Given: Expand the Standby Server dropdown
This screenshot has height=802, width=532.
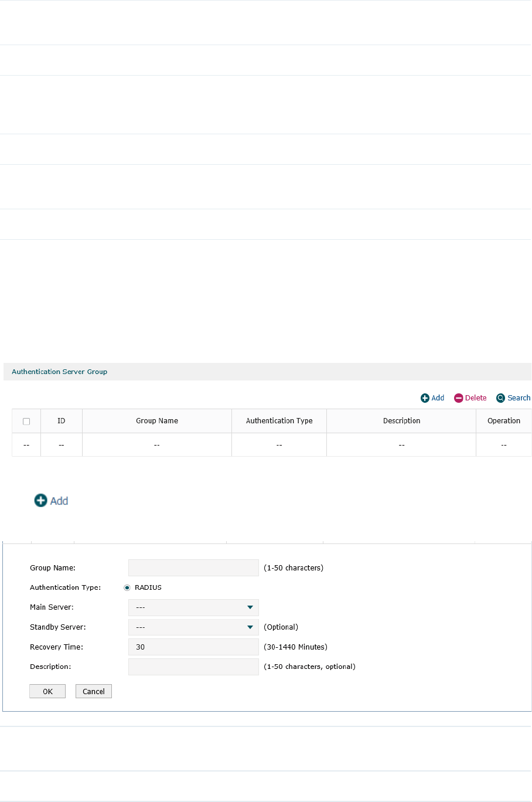Looking at the screenshot, I should 193,627.
